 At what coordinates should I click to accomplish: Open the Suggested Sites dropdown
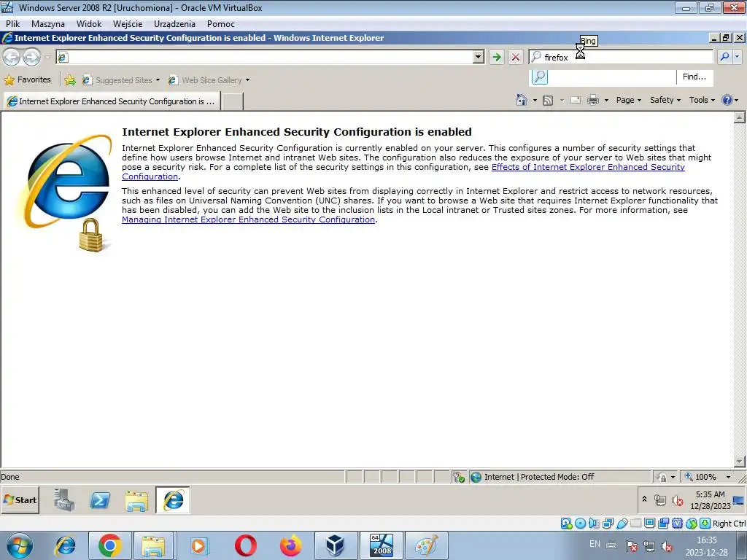click(121, 80)
